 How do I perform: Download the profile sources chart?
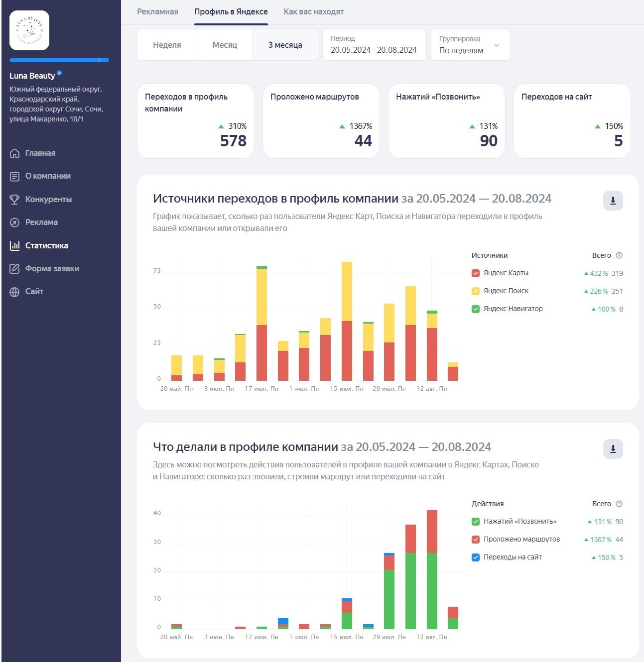(613, 201)
